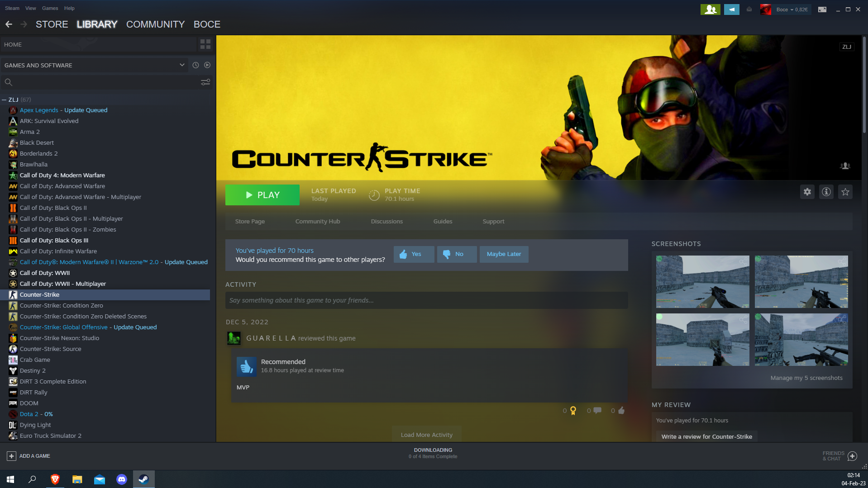Click the main page vertical scrollbar
This screenshot has width=868, height=488.
864,86
